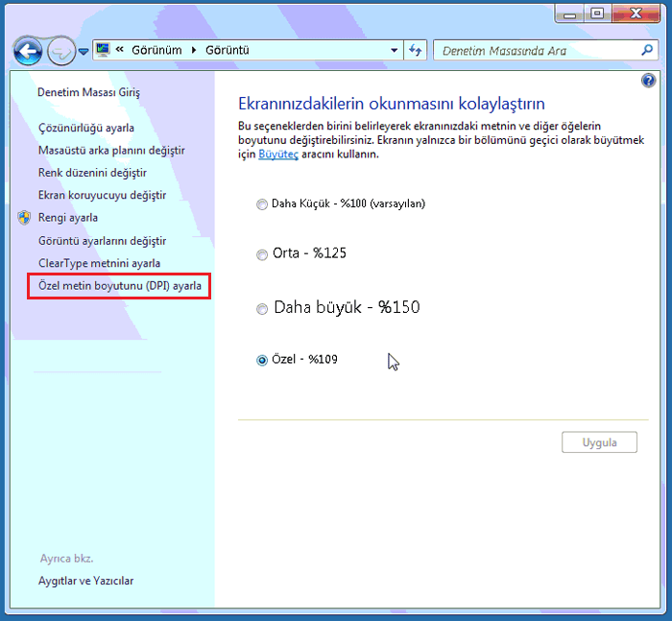
Task: Click the Forward navigation arrow
Action: (x=60, y=52)
